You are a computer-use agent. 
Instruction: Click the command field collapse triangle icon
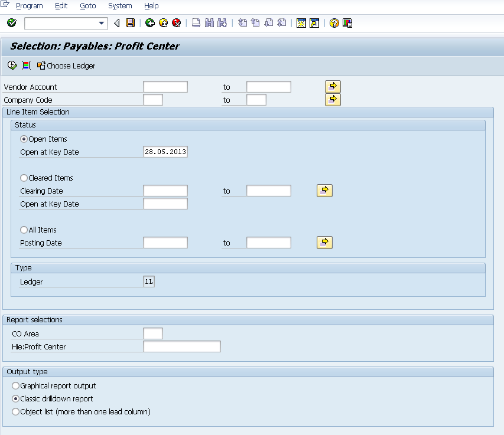(x=117, y=23)
